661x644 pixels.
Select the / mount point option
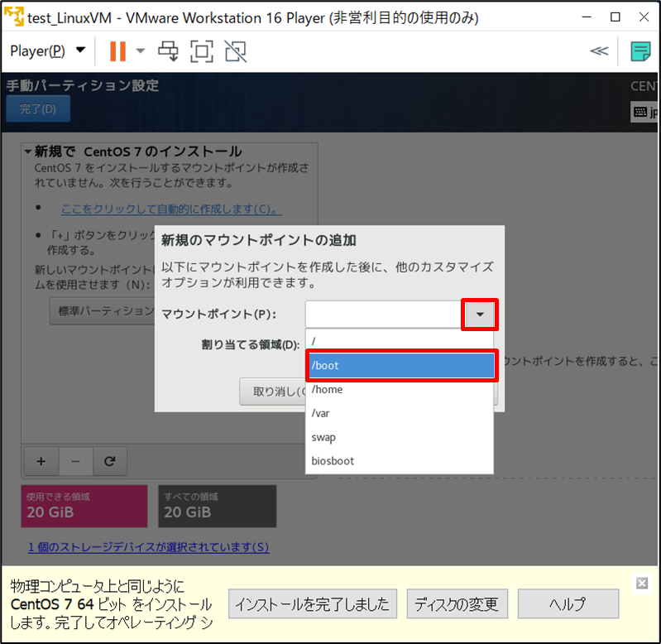[400, 341]
